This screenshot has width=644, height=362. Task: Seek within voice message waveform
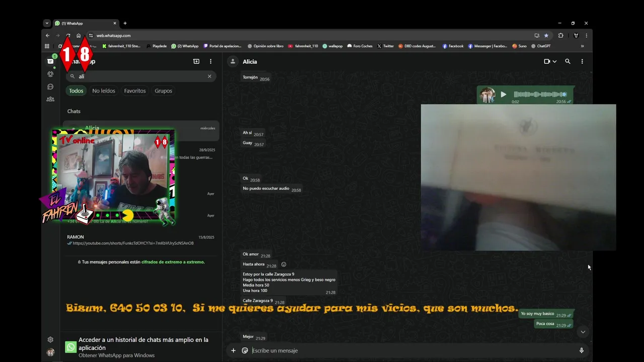click(x=540, y=94)
